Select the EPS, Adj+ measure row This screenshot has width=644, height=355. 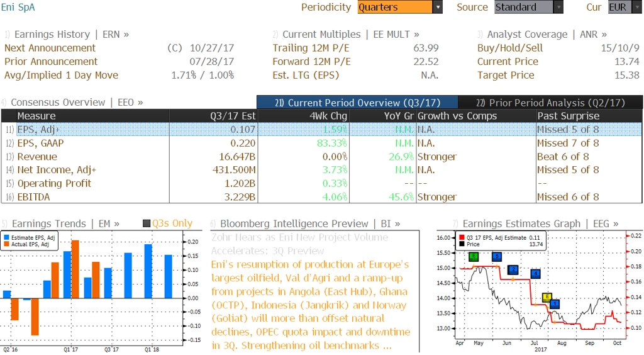321,130
